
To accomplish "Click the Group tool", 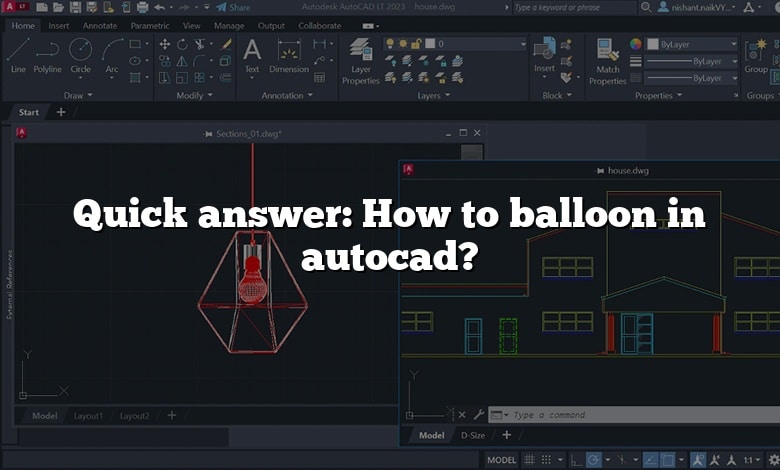I will tap(756, 56).
